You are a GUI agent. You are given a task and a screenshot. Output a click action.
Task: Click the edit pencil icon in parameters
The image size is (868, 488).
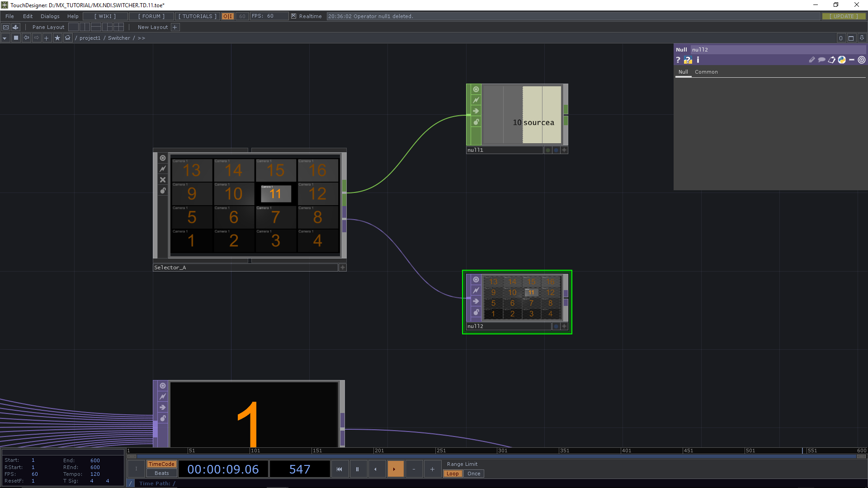[812, 60]
